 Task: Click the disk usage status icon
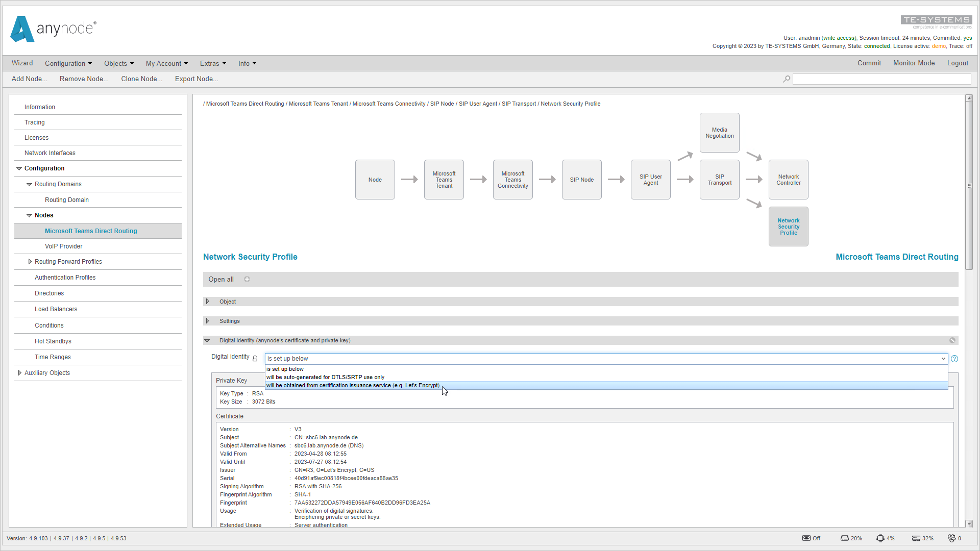(845, 538)
